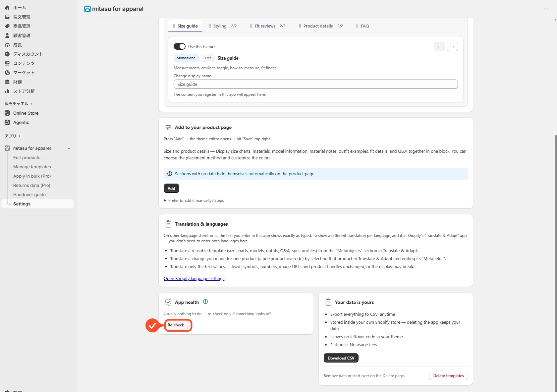Click the mitasu for apparel sidebar app icon
The image size is (557, 392).
tap(7, 148)
